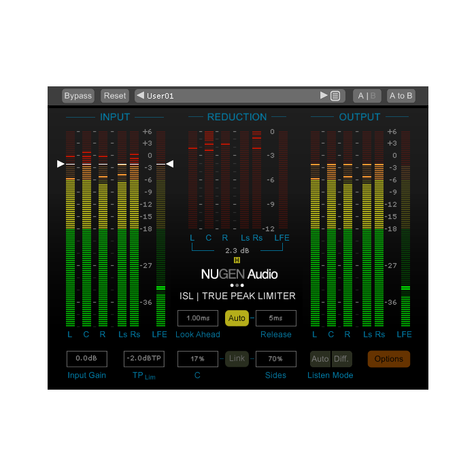
Task: Click the Reduction Rs channel meter
Action: click(257, 180)
